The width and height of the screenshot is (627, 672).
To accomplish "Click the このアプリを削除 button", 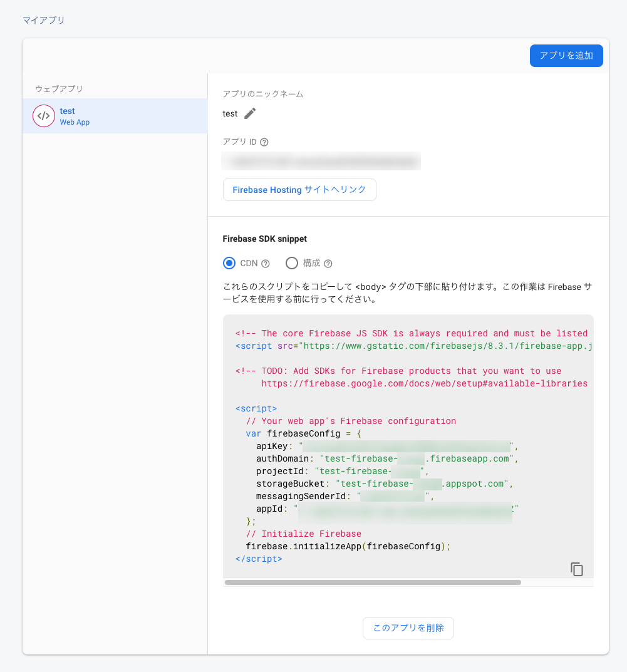I will coord(408,628).
